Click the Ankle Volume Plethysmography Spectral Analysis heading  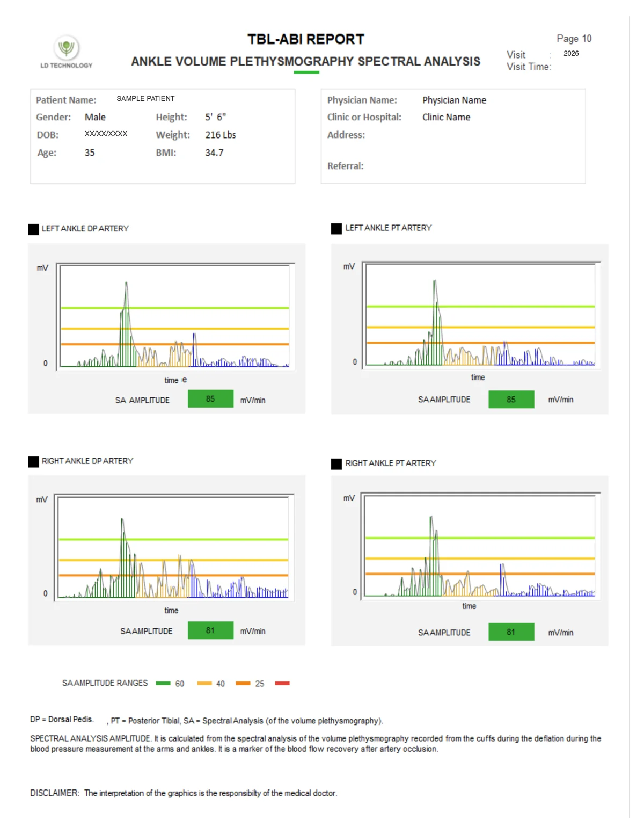[306, 61]
